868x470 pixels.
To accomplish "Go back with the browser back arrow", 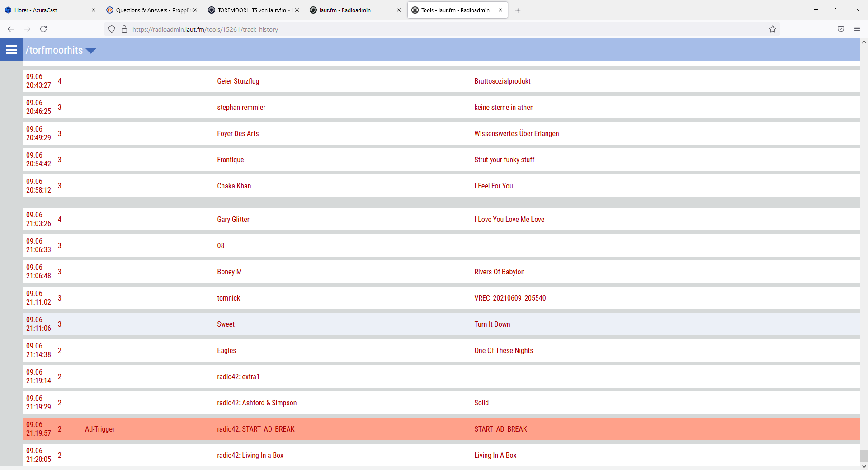I will click(x=11, y=29).
